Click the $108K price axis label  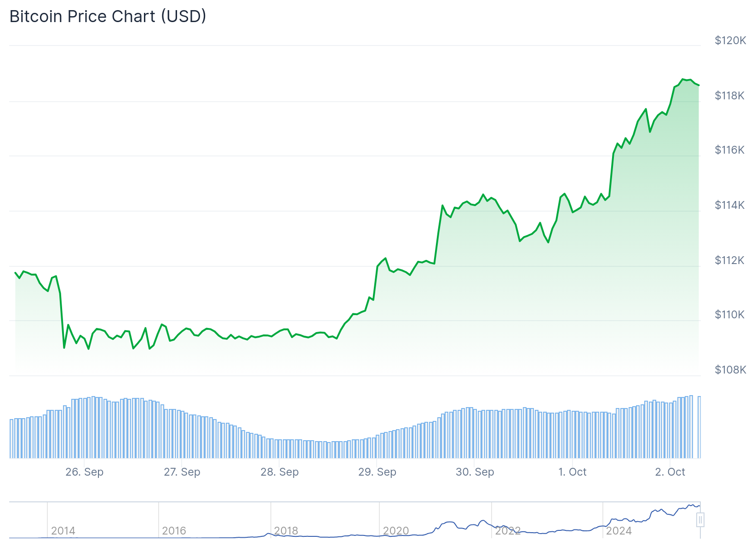click(730, 370)
